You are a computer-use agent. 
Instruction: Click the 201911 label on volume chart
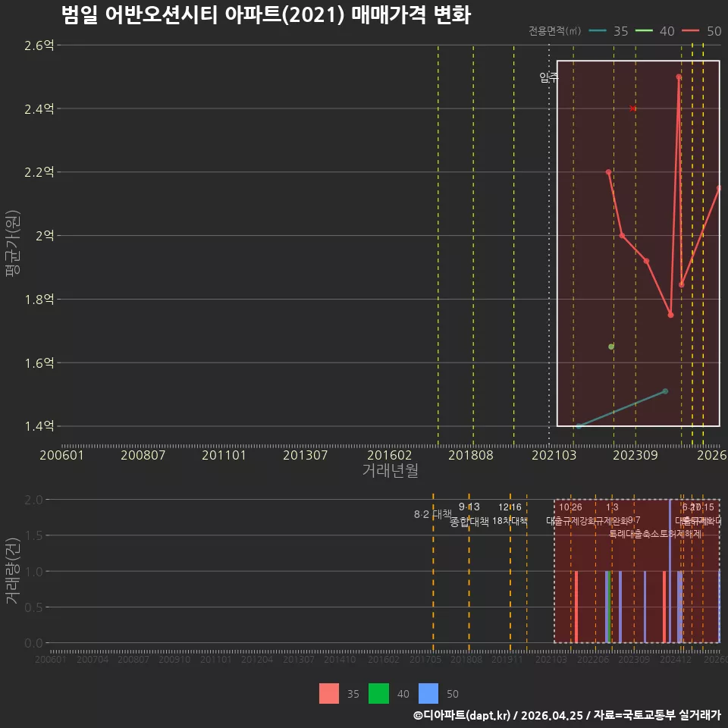coord(507,659)
